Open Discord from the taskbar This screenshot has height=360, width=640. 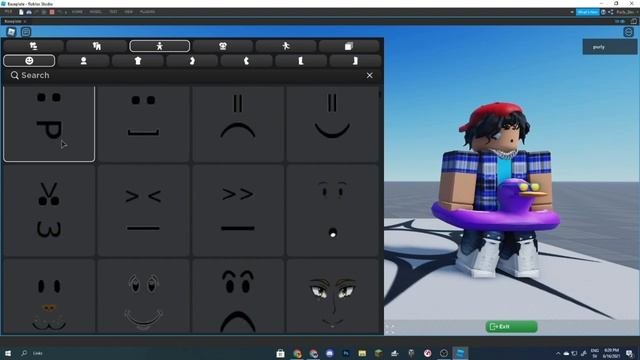point(330,353)
